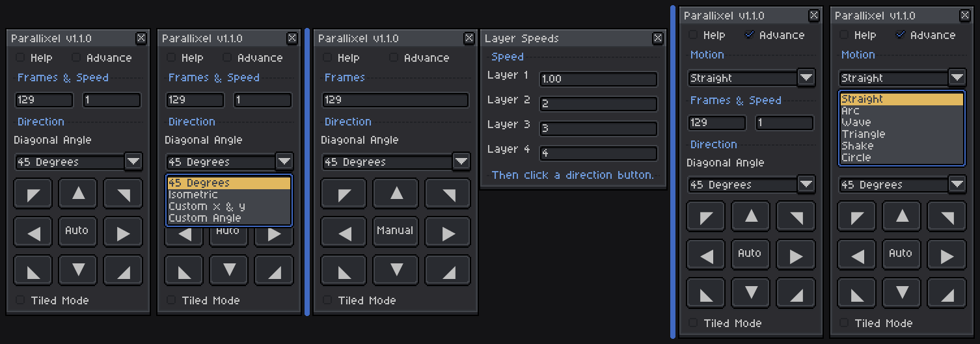Click the down-right diagonal arrow in the Manual panel

448,271
